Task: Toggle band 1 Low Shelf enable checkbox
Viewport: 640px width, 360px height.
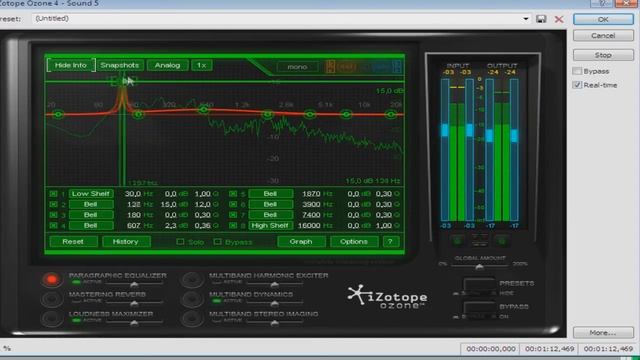Action: tap(53, 194)
